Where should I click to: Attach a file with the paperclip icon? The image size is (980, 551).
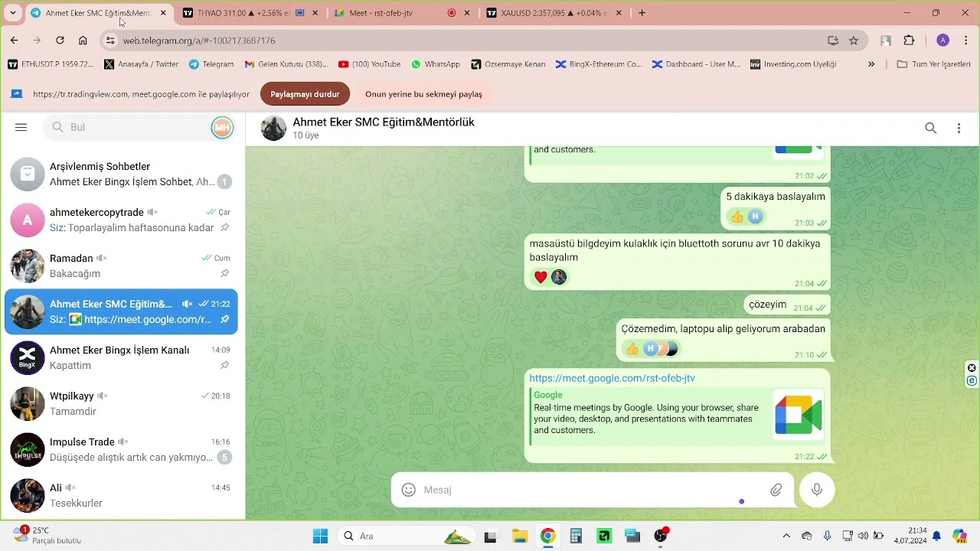click(776, 490)
